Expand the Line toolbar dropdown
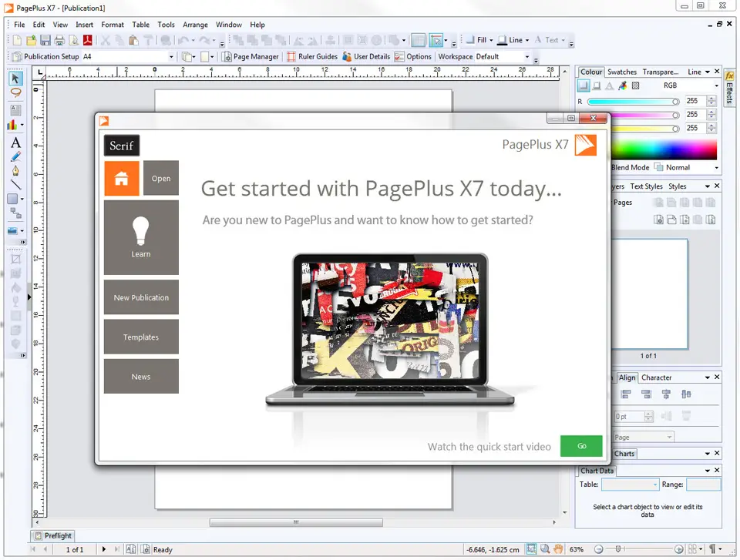Image resolution: width=740 pixels, height=560 pixels. pos(526,41)
